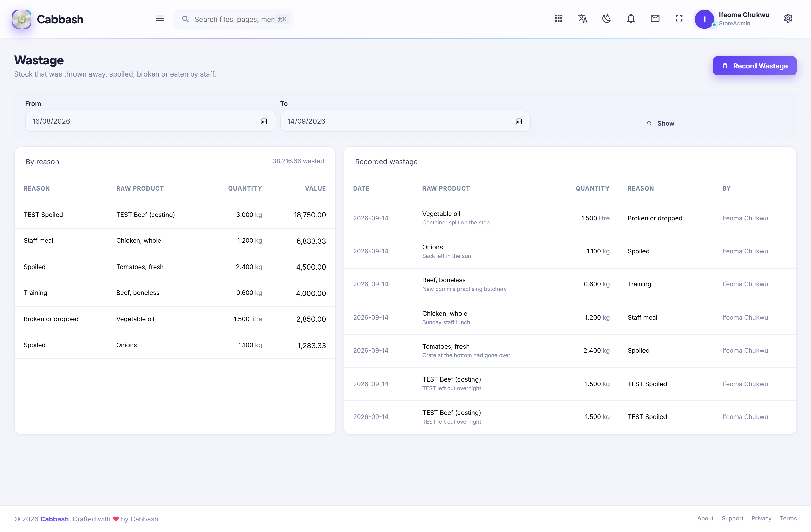The height and width of the screenshot is (532, 811).
Task: Click the search files input field
Action: click(234, 20)
